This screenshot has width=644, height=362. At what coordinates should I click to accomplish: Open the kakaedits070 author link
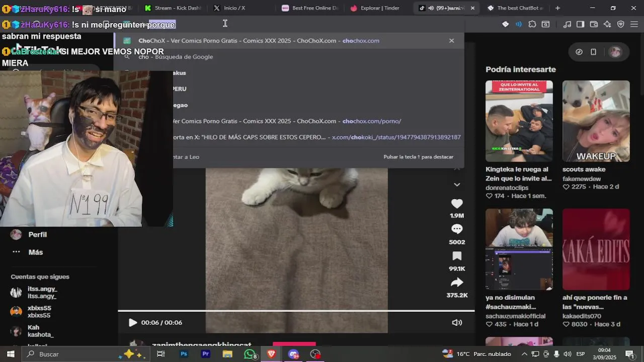[x=582, y=316]
